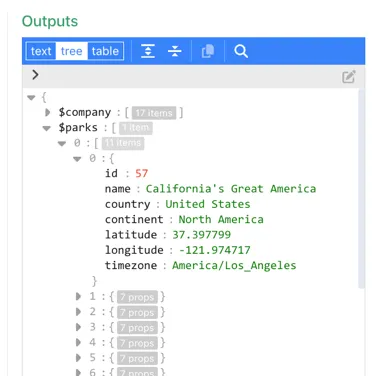Expand park item 3
This screenshot has width=377, height=376.
[x=78, y=327]
